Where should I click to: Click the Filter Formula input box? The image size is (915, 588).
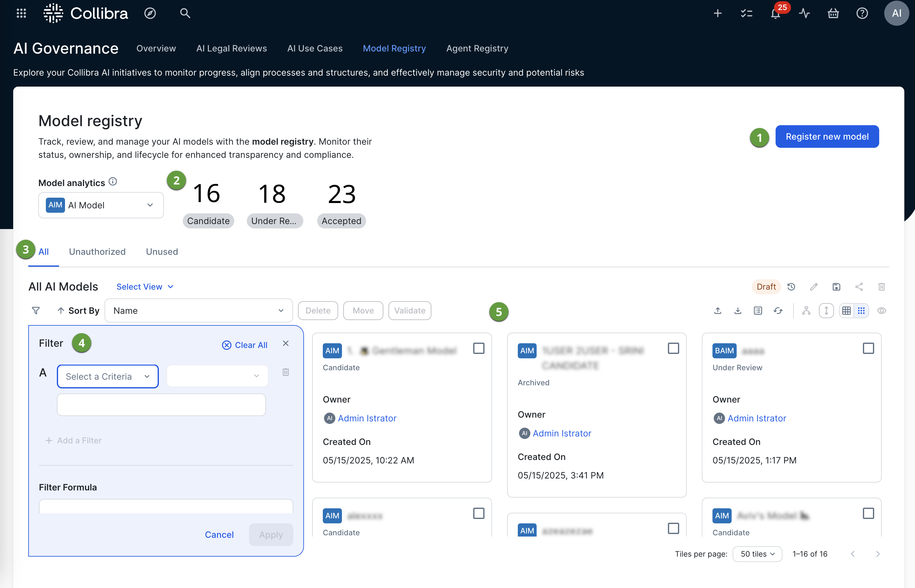166,506
